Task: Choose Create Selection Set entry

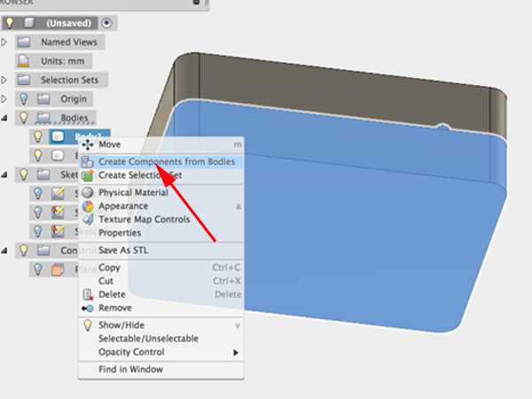Action: (x=160, y=175)
